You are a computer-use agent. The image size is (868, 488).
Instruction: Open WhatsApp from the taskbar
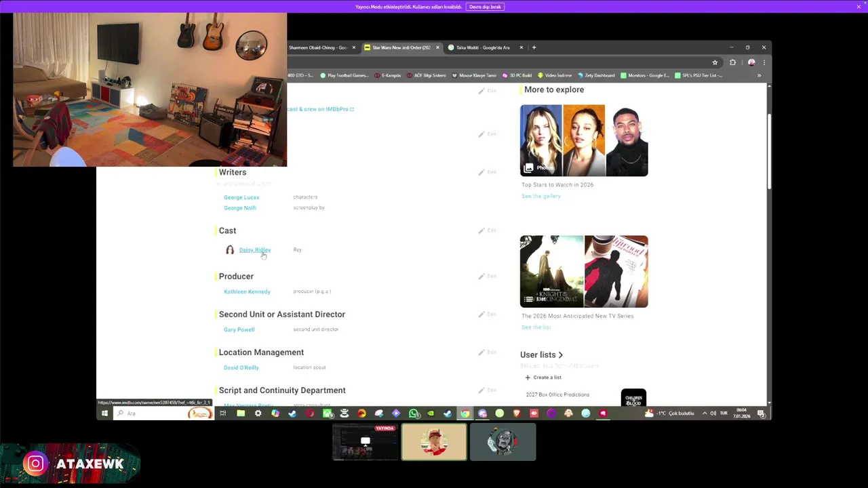(414, 413)
